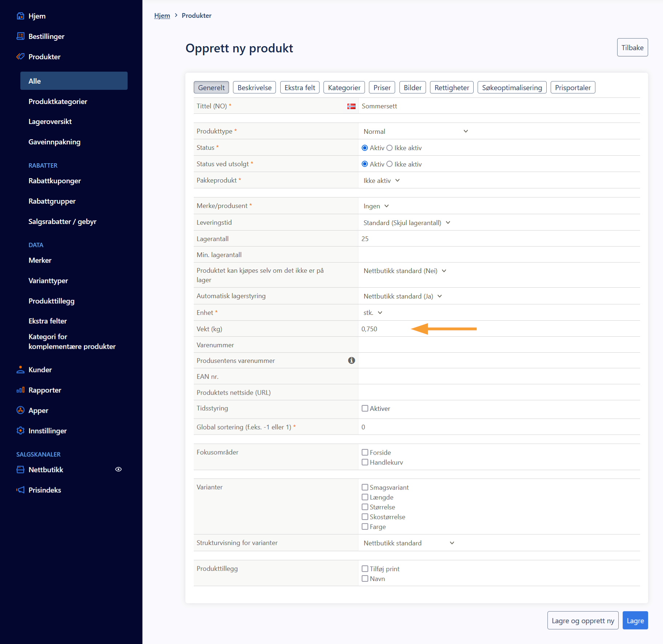Switch to the Kategorier tab

click(x=344, y=88)
